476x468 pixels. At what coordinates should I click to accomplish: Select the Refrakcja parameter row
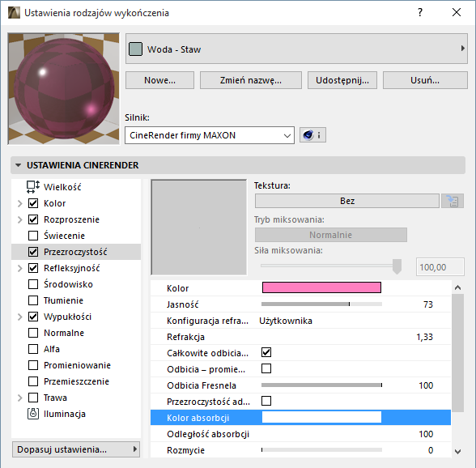(300, 337)
